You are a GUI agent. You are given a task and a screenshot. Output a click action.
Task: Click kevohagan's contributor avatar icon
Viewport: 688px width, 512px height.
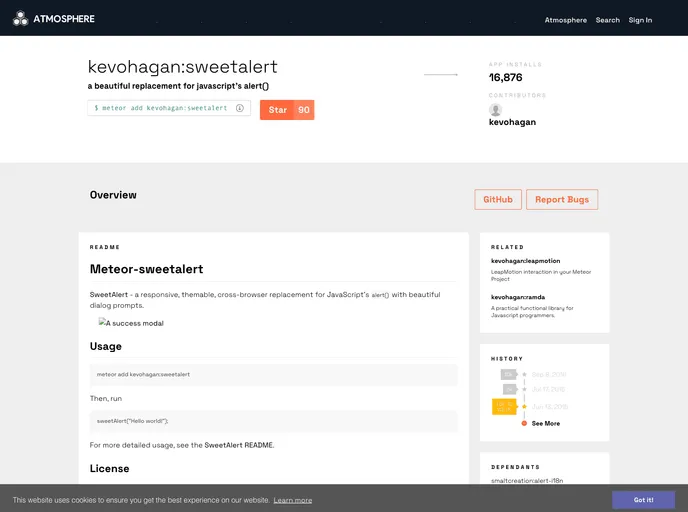pos(495,110)
